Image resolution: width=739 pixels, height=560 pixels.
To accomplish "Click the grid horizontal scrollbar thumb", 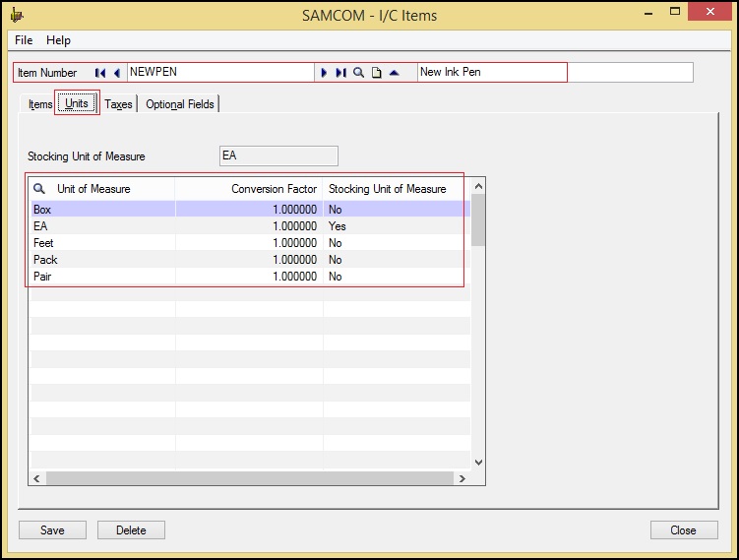I will [x=250, y=478].
